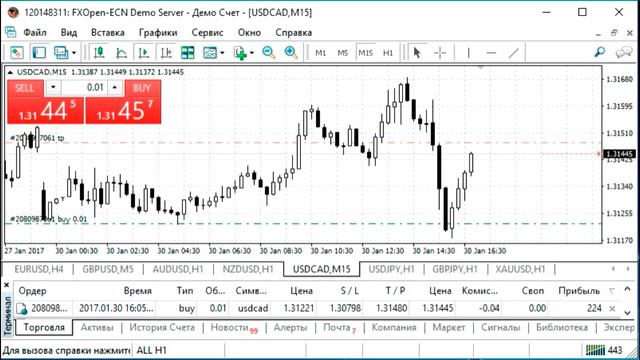Expand the Profiles dropdown arrow
The width and height of the screenshot is (640, 360).
pos(74,53)
